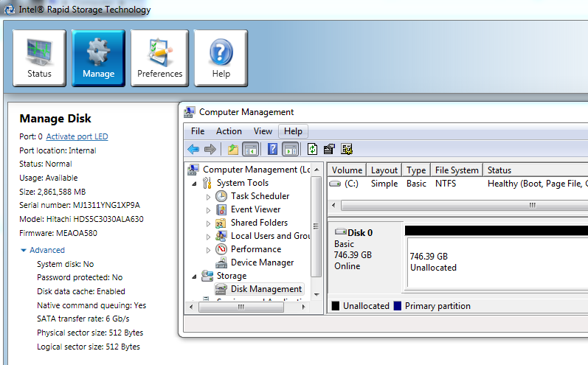The height and width of the screenshot is (365, 588).
Task: Click the Activate port LED link
Action: coord(77,137)
